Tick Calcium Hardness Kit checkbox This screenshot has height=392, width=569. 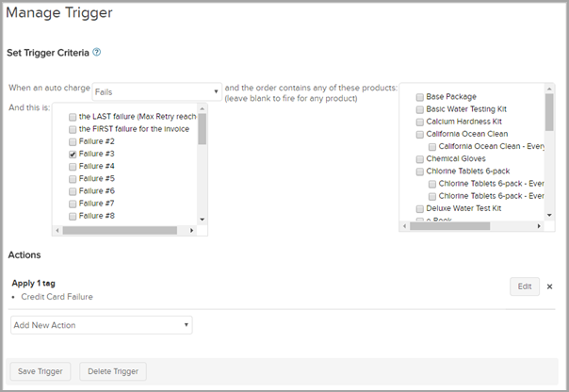[x=420, y=122]
